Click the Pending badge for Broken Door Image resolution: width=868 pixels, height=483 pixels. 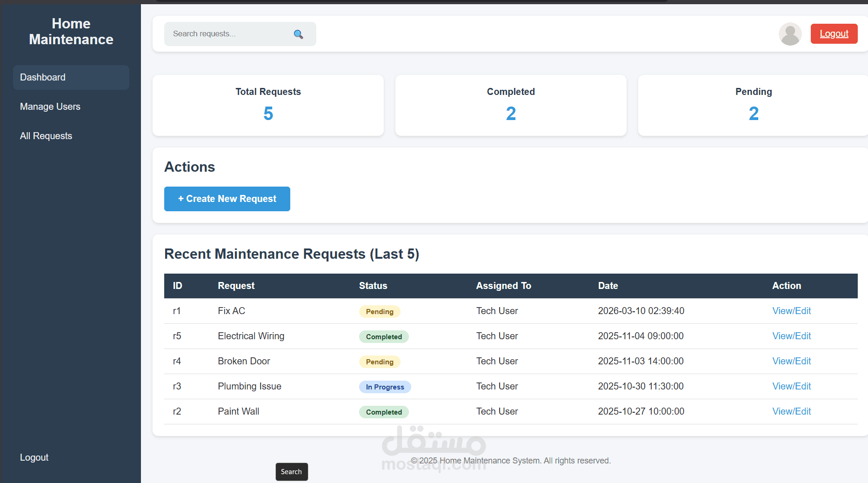(380, 362)
